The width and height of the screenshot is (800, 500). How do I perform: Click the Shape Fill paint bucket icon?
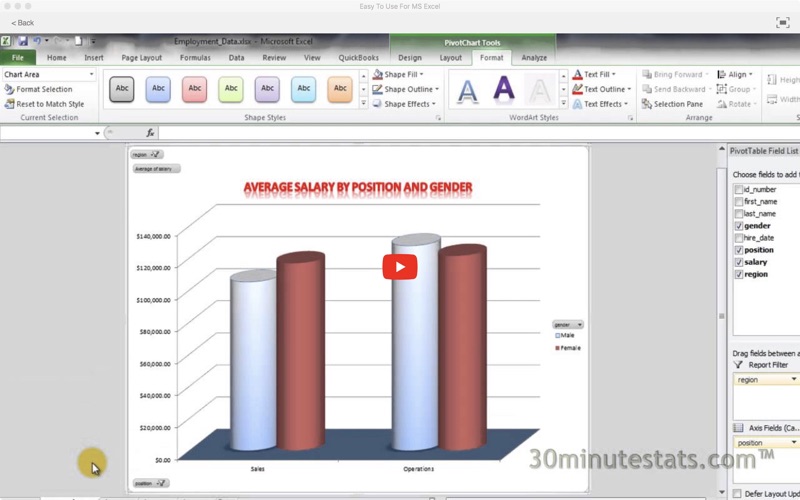pos(378,74)
